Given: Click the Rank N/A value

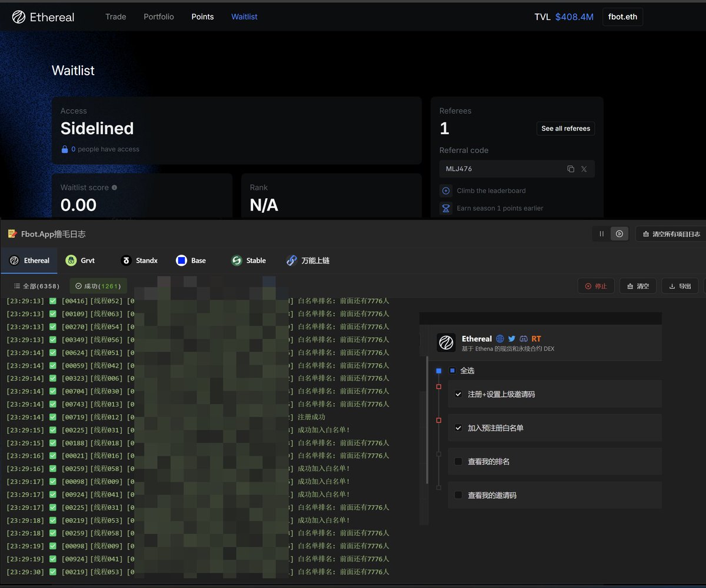Looking at the screenshot, I should click(x=264, y=205).
